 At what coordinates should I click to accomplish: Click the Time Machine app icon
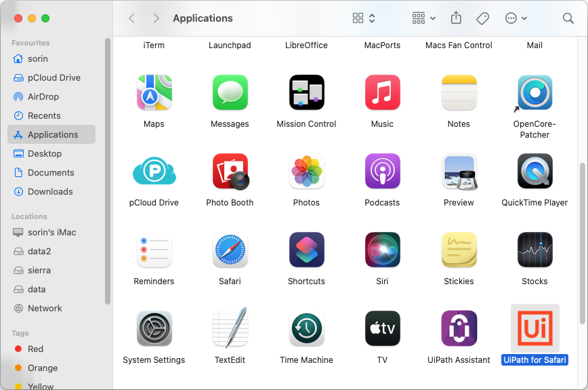point(306,329)
